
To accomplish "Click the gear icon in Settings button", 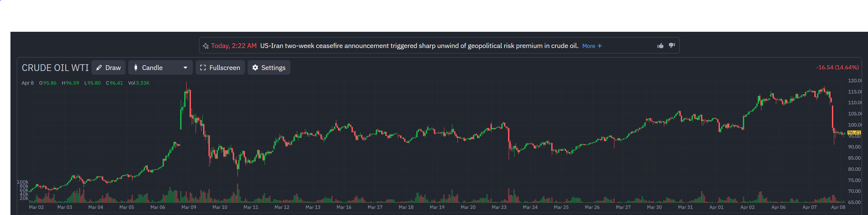I will coord(255,68).
